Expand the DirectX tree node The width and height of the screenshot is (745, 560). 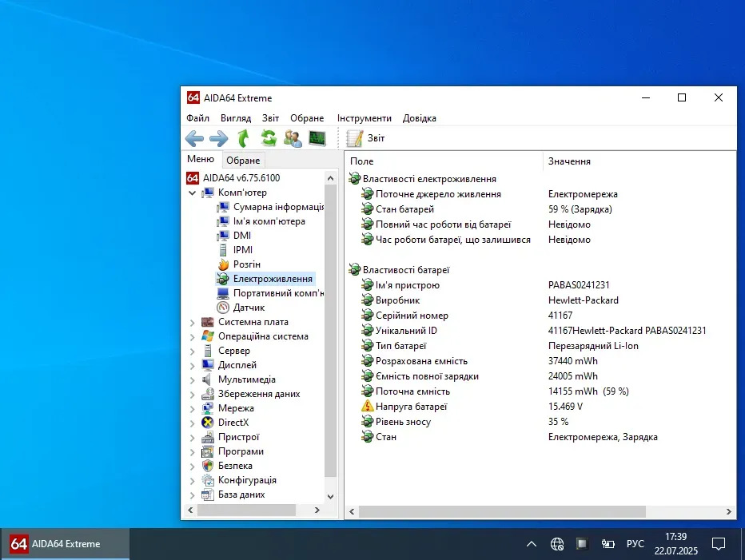click(192, 423)
